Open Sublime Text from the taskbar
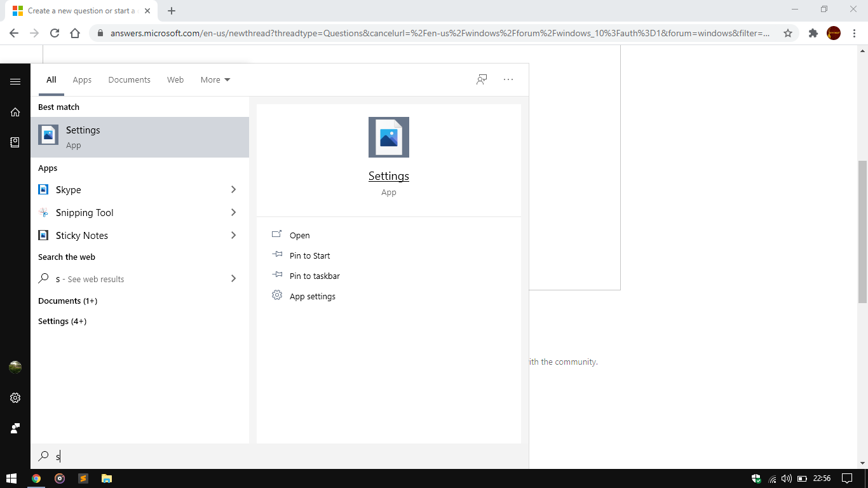This screenshot has width=868, height=488. (83, 478)
